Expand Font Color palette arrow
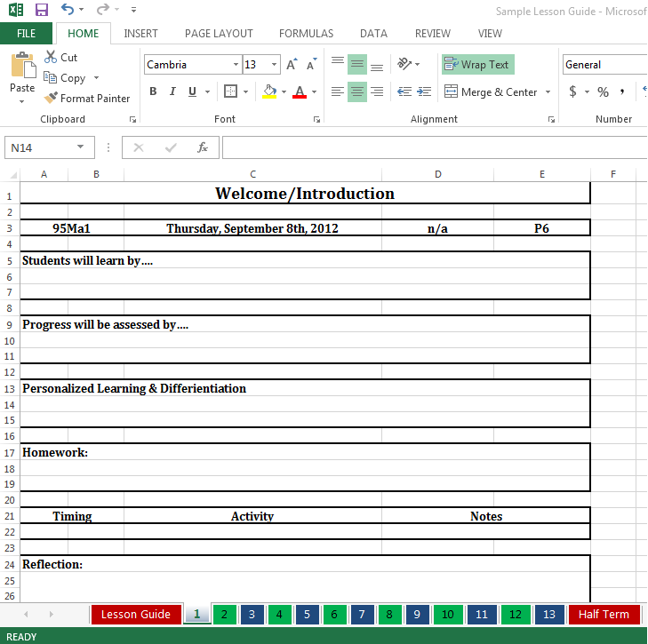This screenshot has height=644, width=648. click(315, 91)
